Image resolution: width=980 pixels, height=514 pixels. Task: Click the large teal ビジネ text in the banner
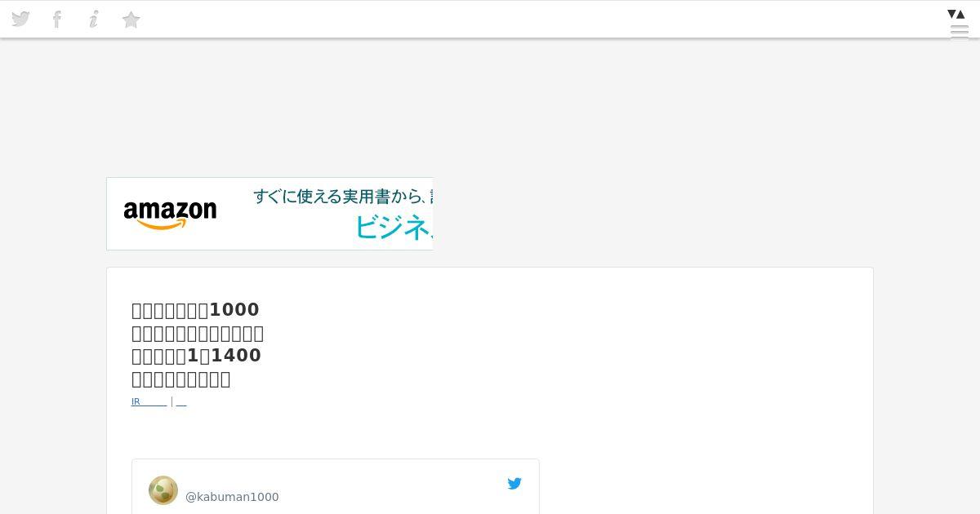pos(393,227)
